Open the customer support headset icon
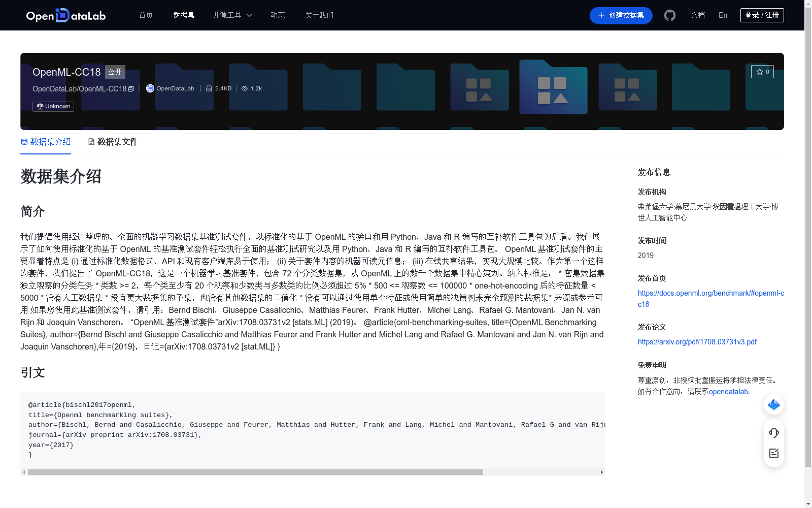The width and height of the screenshot is (812, 508). 774,432
